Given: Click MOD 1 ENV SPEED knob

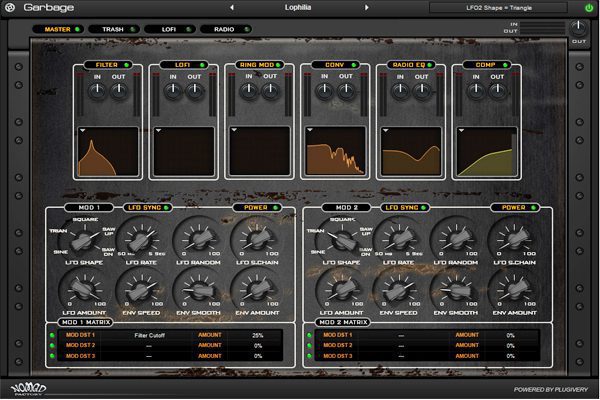Looking at the screenshot, I should click(141, 290).
